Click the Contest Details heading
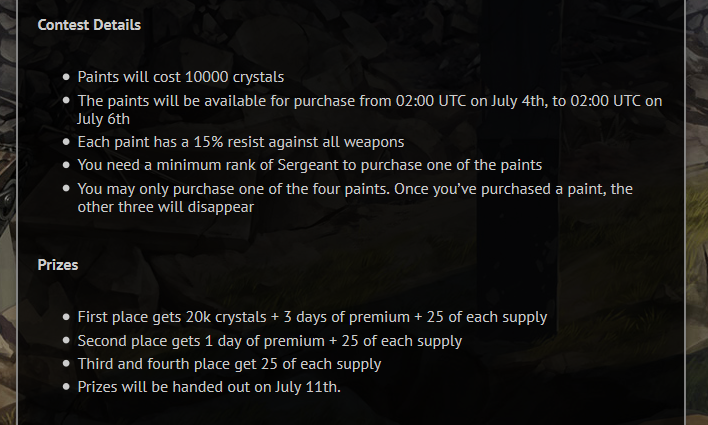708x425 pixels. [89, 25]
